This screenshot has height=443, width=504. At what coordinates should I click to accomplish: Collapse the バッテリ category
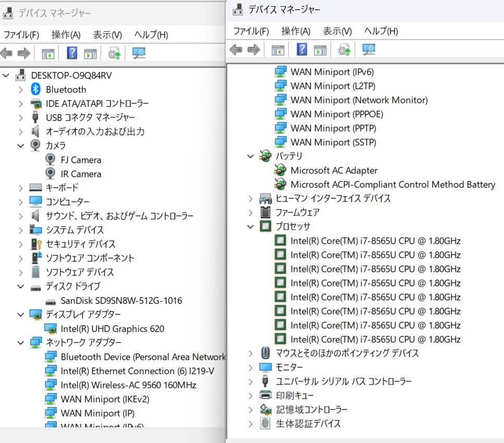point(251,156)
